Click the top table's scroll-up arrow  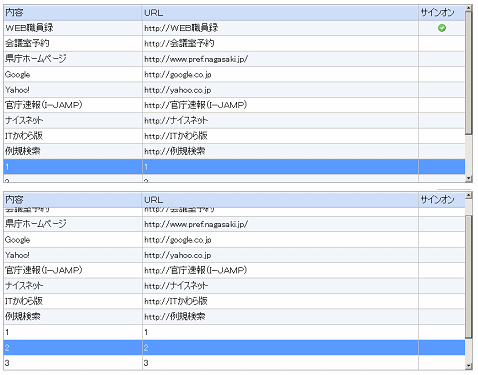tap(469, 8)
